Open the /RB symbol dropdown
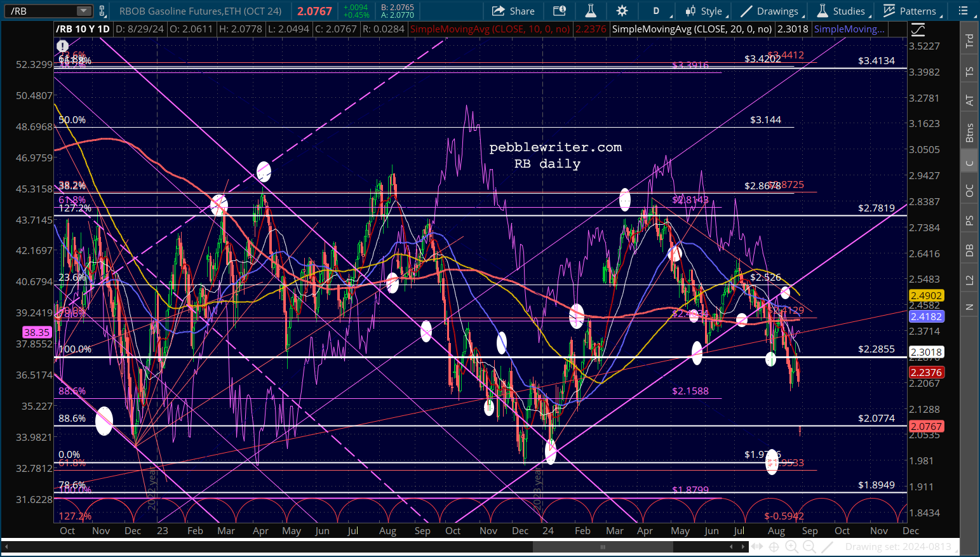The image size is (980, 557). pyautogui.click(x=84, y=11)
